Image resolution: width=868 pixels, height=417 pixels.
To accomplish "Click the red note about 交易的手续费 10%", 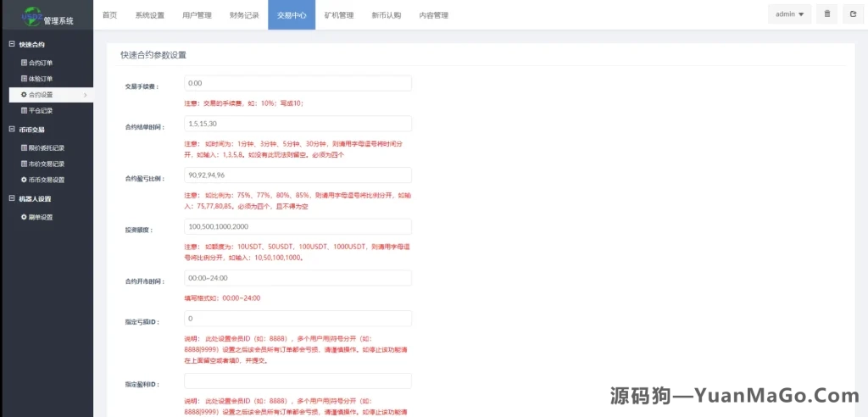I will pyautogui.click(x=243, y=103).
